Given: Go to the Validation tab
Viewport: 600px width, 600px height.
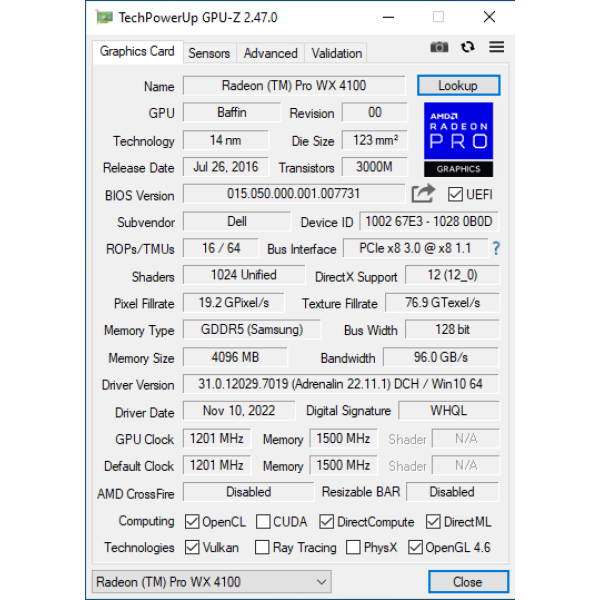Looking at the screenshot, I should pyautogui.click(x=336, y=53).
